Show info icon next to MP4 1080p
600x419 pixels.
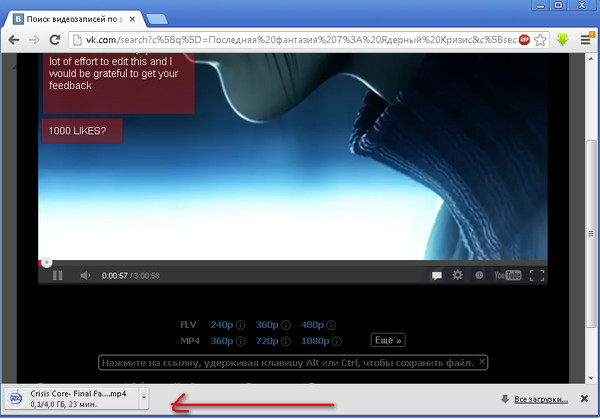pos(337,341)
